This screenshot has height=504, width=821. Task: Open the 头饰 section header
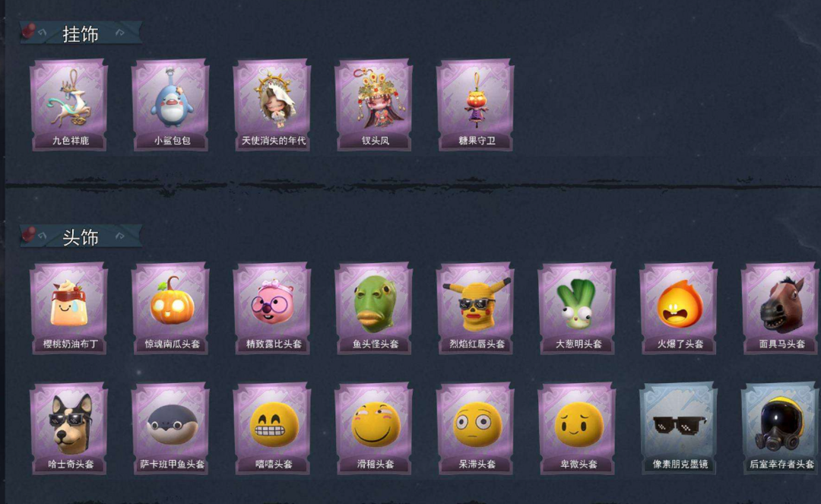(81, 236)
